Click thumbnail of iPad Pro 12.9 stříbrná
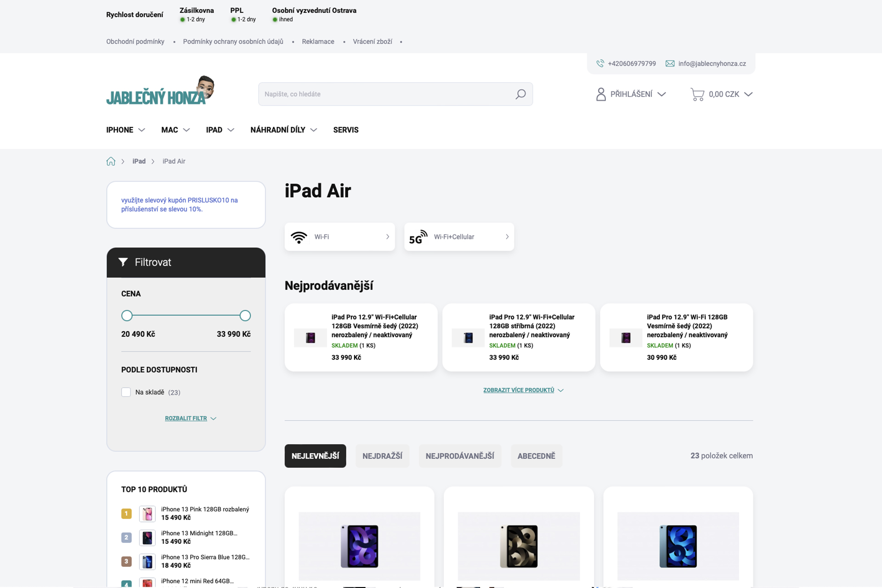The height and width of the screenshot is (588, 882). [468, 338]
